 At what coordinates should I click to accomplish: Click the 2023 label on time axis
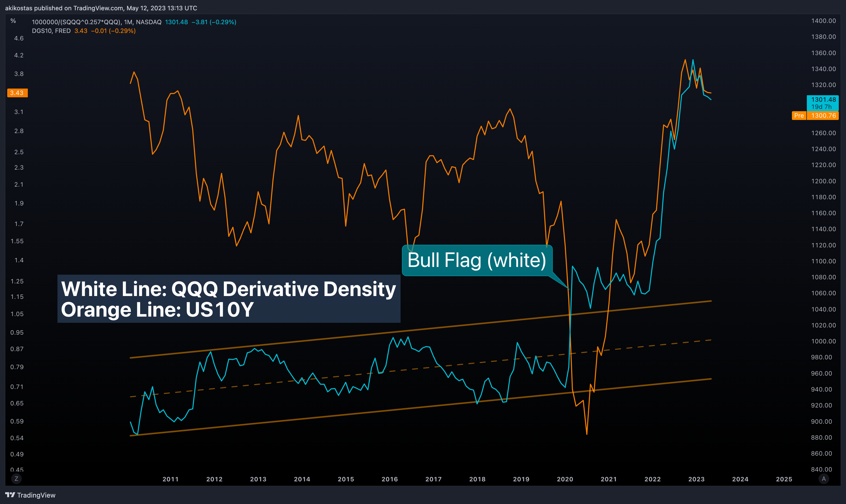coord(696,479)
